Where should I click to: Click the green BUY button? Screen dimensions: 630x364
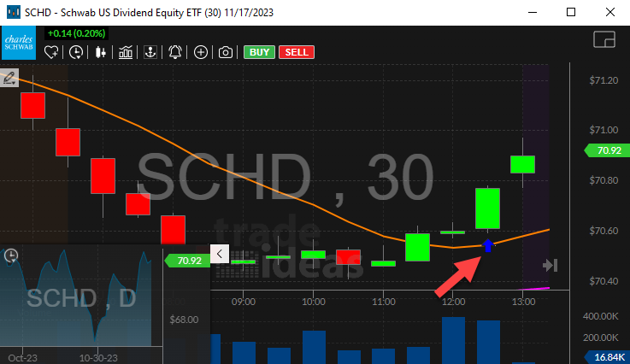(259, 52)
